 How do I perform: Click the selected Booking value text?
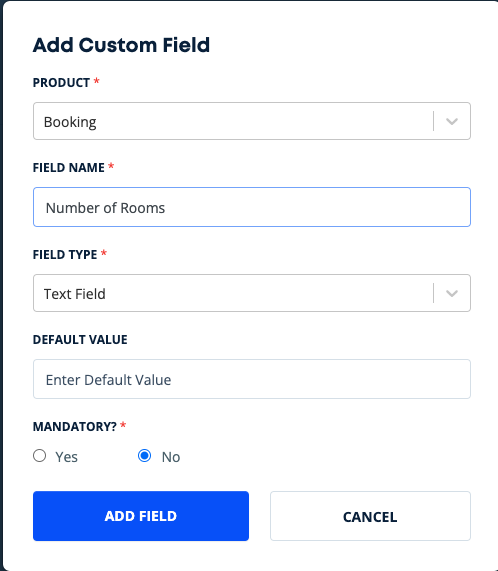70,122
